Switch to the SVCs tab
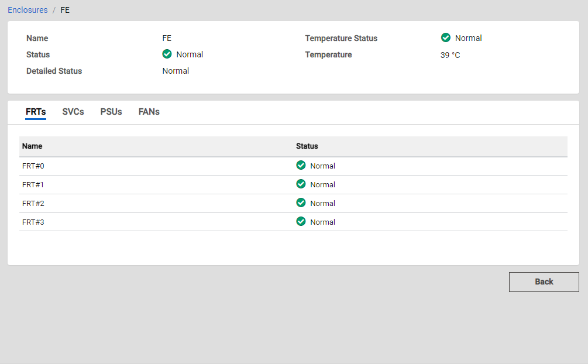Screen dimensions: 588x364 tap(73, 112)
